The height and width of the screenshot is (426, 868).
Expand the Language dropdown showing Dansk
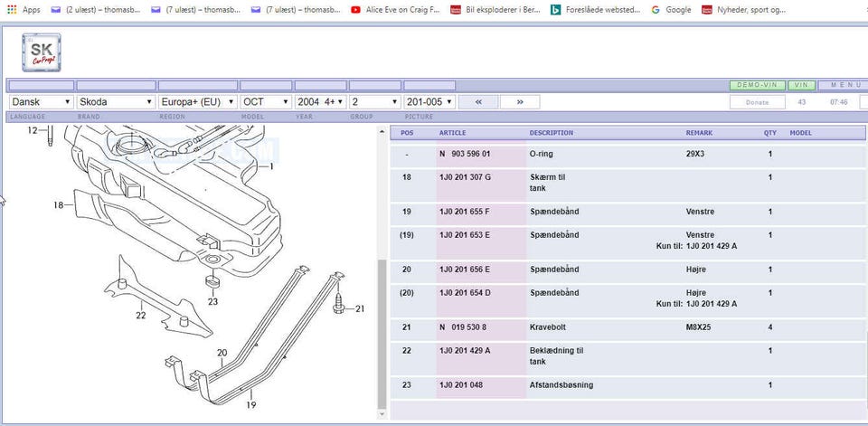(41, 102)
